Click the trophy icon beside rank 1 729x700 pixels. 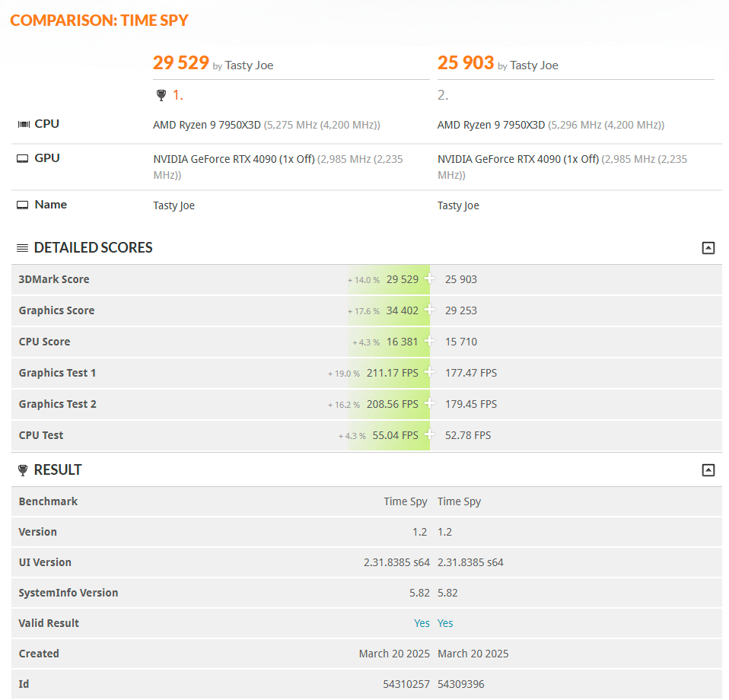161,95
